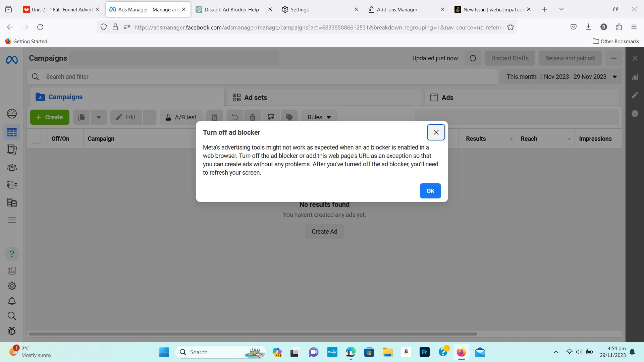Open All tools hamburger menu in sidebar
Image resolution: width=644 pixels, height=362 pixels.
point(12,220)
